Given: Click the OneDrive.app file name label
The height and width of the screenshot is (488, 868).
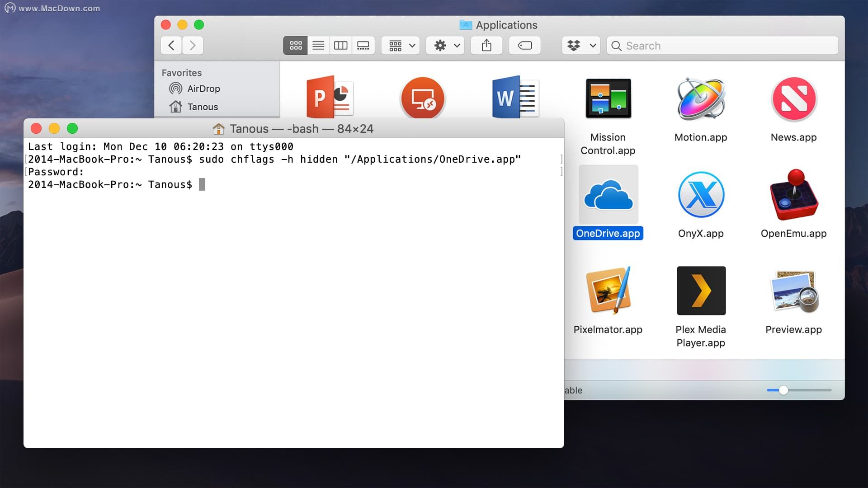Looking at the screenshot, I should point(608,234).
